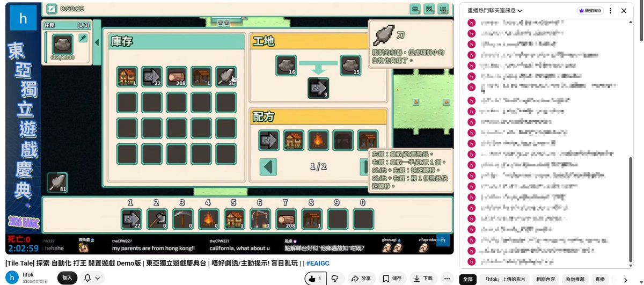Close the chat replay panel
Viewport: 644px width, 285px height.
point(624,11)
